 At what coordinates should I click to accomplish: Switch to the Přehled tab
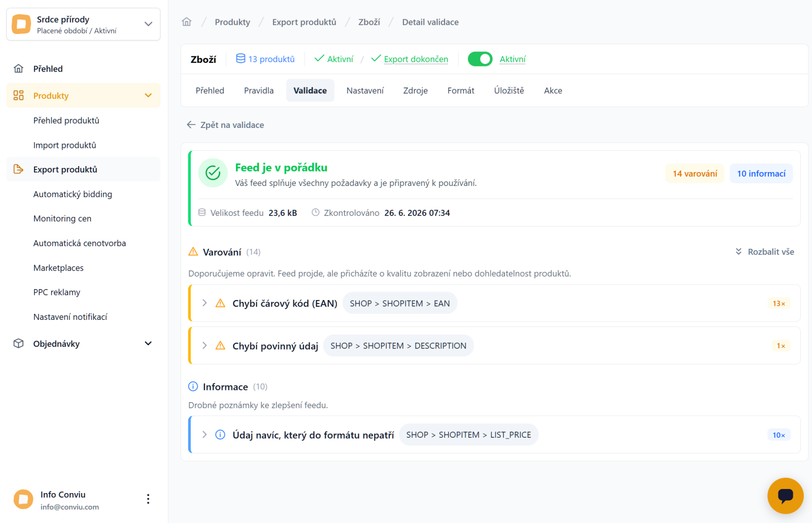tap(210, 90)
